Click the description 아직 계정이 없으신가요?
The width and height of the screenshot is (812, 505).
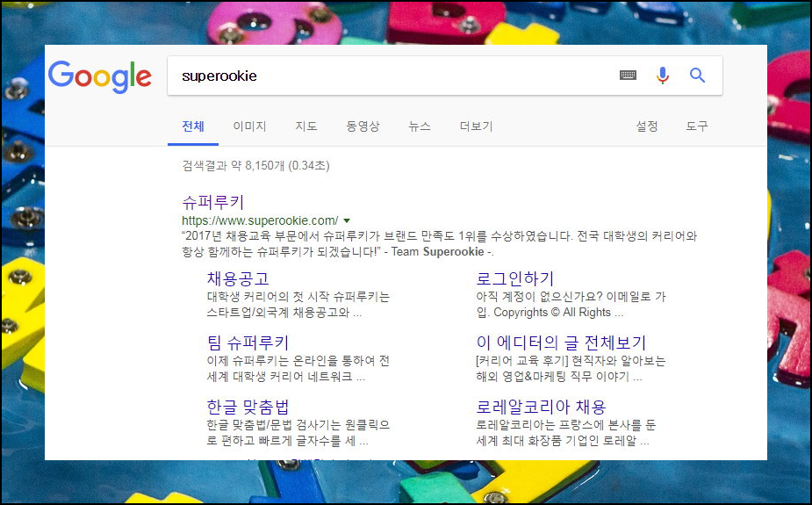pos(571,305)
